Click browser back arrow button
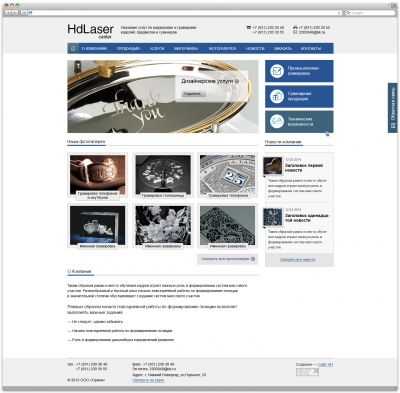Screen dimensions: 400x393 click(7, 12)
